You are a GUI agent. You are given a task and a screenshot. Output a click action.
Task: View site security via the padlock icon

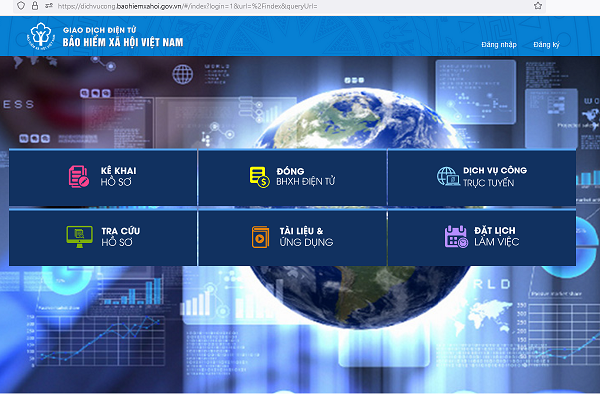pos(35,6)
